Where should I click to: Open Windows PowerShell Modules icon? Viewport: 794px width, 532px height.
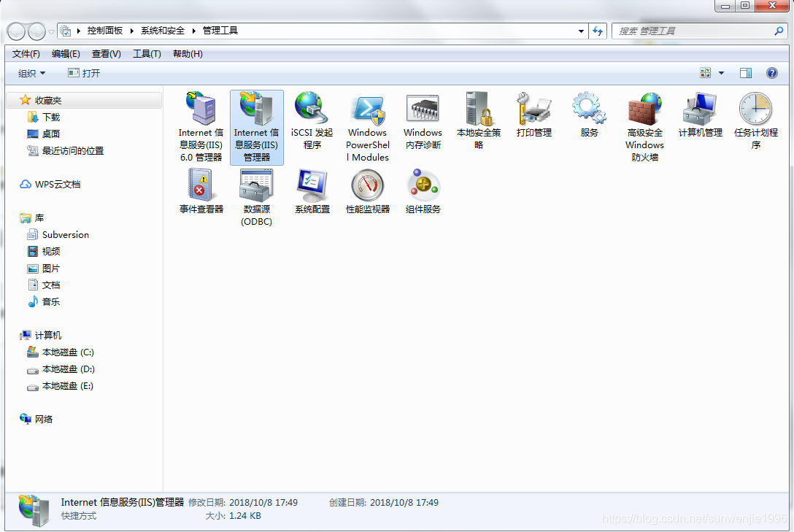[x=368, y=126]
